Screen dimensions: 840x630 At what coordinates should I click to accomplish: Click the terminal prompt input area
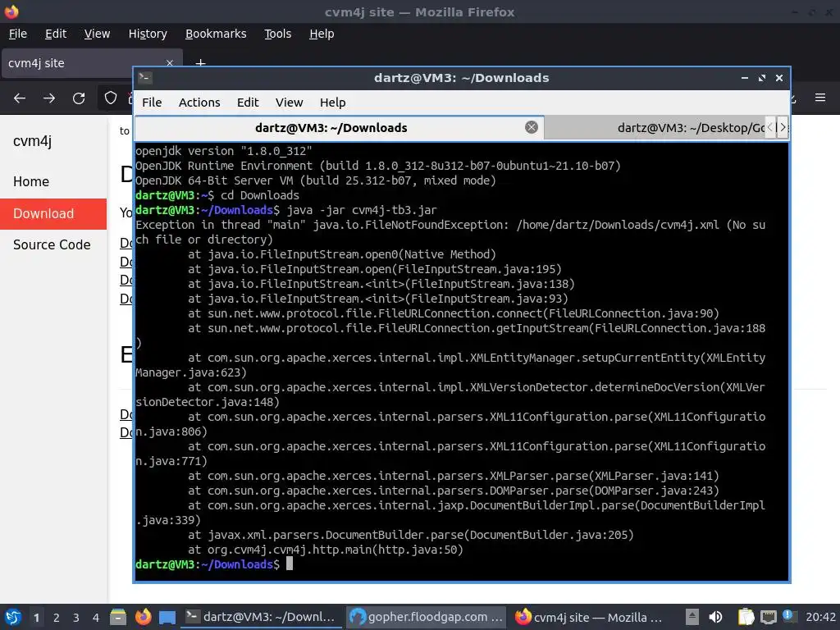(x=290, y=564)
